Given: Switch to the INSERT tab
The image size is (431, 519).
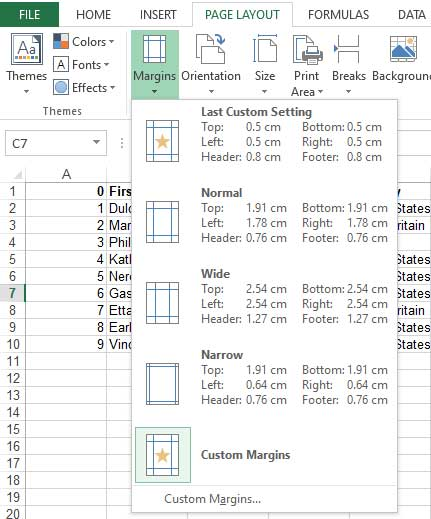Looking at the screenshot, I should click(x=158, y=15).
